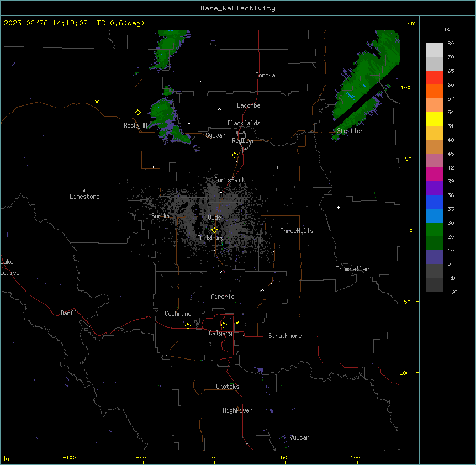Select the magenta swatch between 42 and 39

[434, 175]
